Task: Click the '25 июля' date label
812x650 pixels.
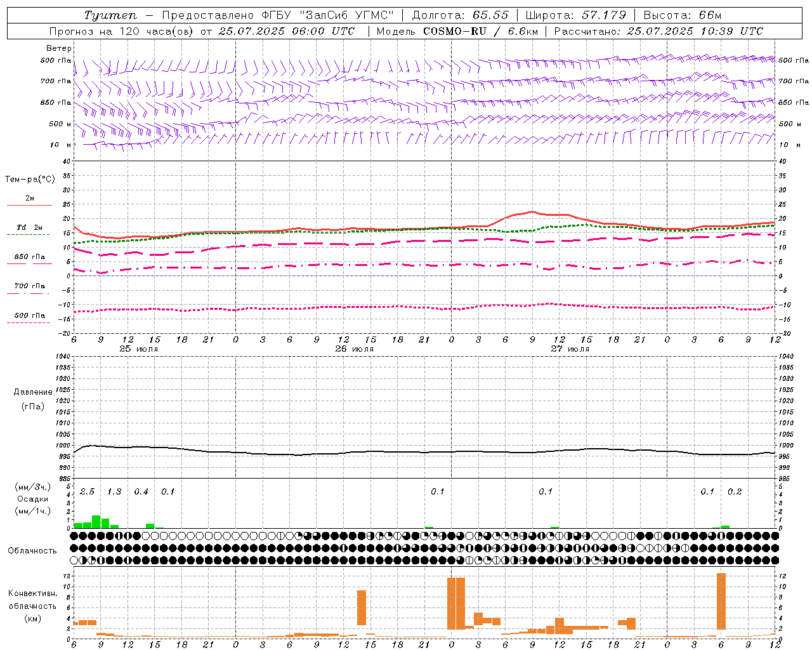Action: pos(139,349)
